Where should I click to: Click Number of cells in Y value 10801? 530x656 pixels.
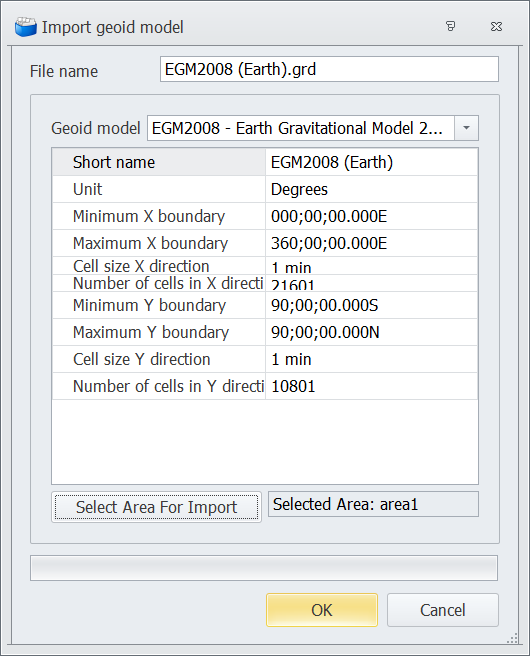[293, 386]
